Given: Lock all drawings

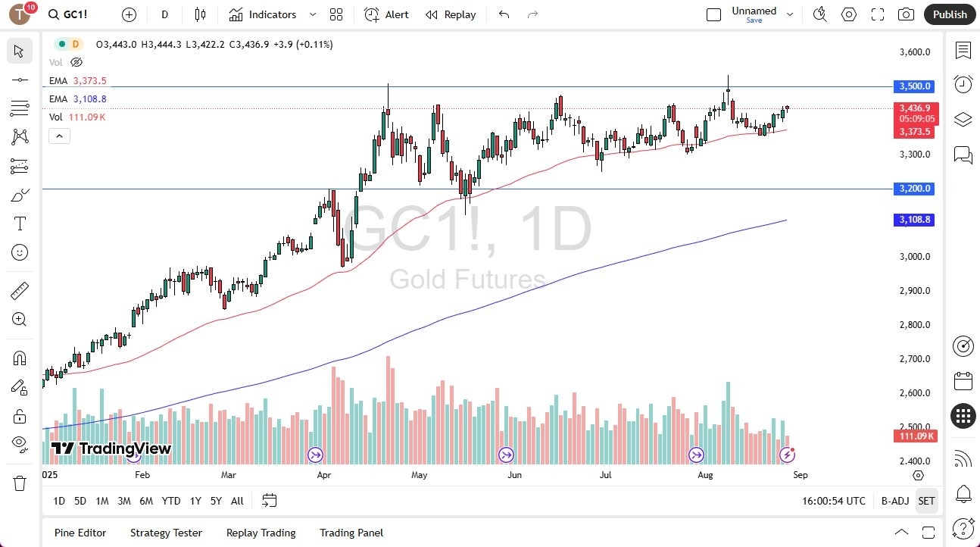Looking at the screenshot, I should (20, 415).
